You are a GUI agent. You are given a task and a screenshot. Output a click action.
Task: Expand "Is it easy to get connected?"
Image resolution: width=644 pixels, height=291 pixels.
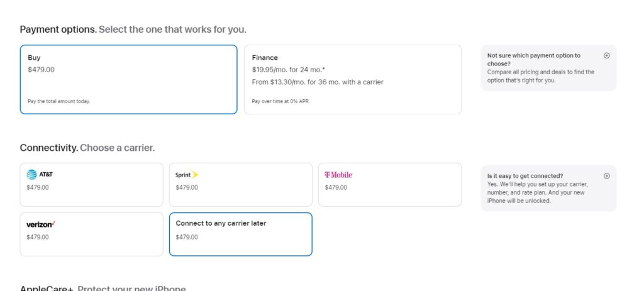(x=525, y=176)
